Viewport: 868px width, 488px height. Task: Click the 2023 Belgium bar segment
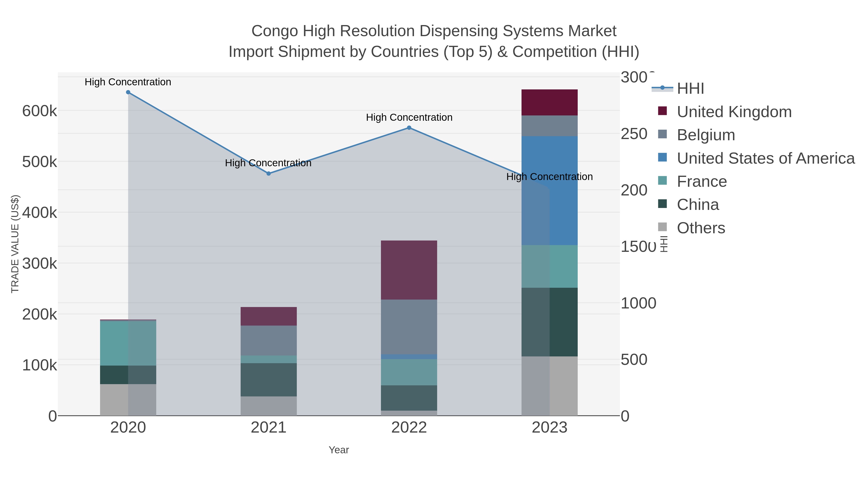(549, 126)
